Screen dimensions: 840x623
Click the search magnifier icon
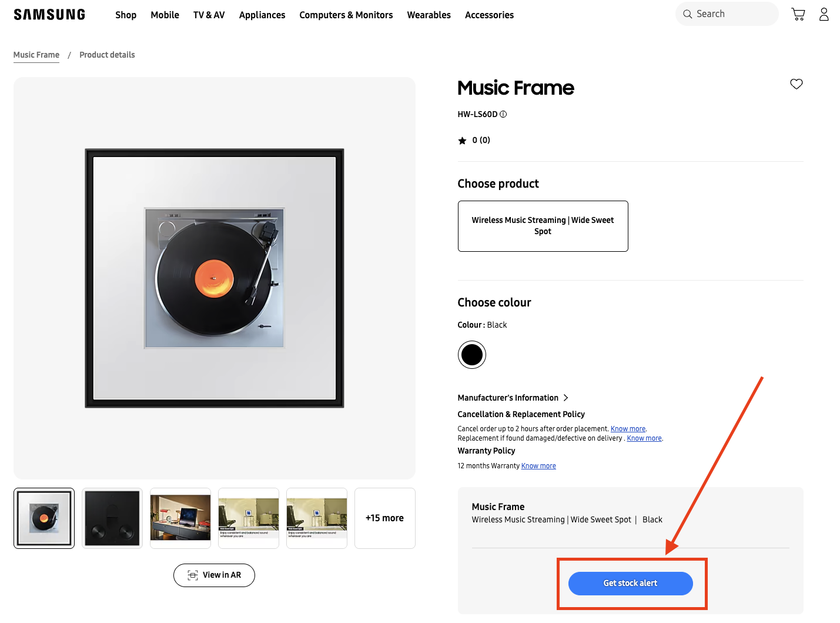pyautogui.click(x=687, y=14)
